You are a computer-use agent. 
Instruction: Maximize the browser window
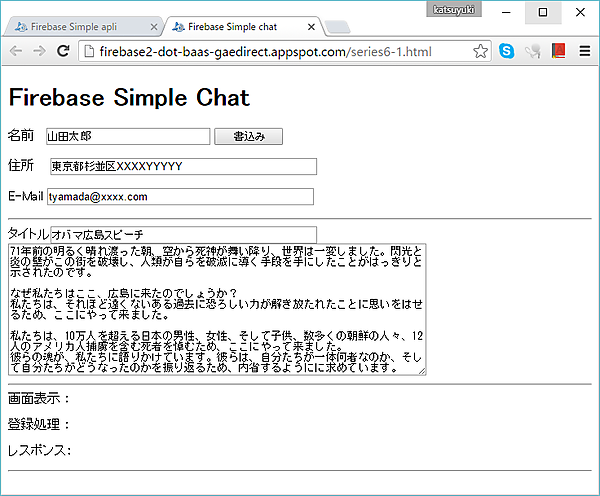(543, 13)
